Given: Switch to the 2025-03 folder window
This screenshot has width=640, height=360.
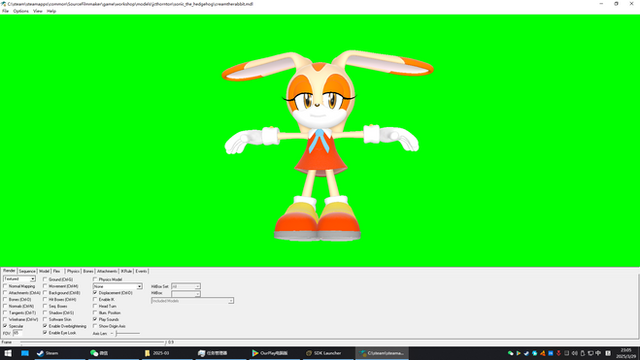Looking at the screenshot, I should (x=167, y=353).
